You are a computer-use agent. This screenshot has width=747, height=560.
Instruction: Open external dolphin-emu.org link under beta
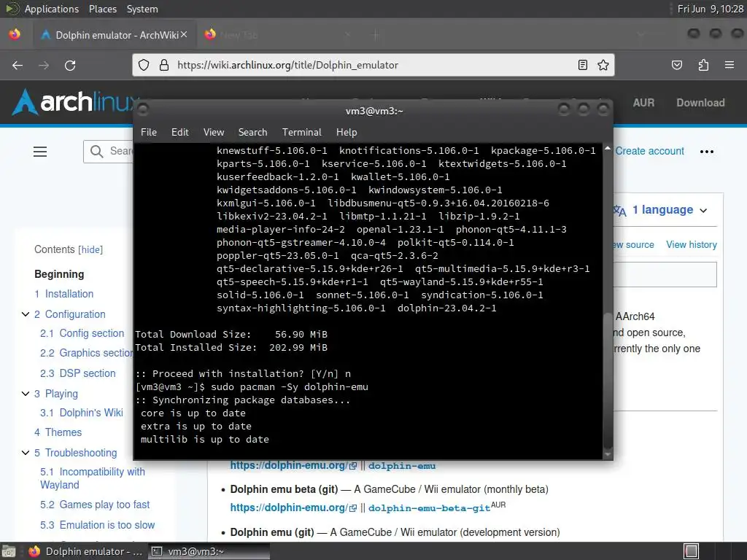293,507
